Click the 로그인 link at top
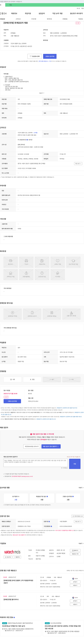 tap(78, 8)
